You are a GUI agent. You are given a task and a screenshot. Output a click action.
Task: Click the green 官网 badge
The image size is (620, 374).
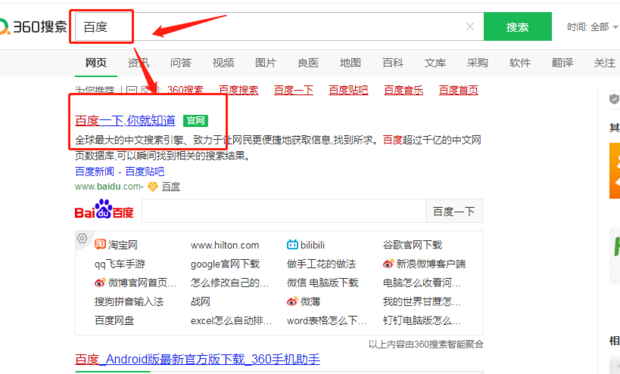[196, 121]
